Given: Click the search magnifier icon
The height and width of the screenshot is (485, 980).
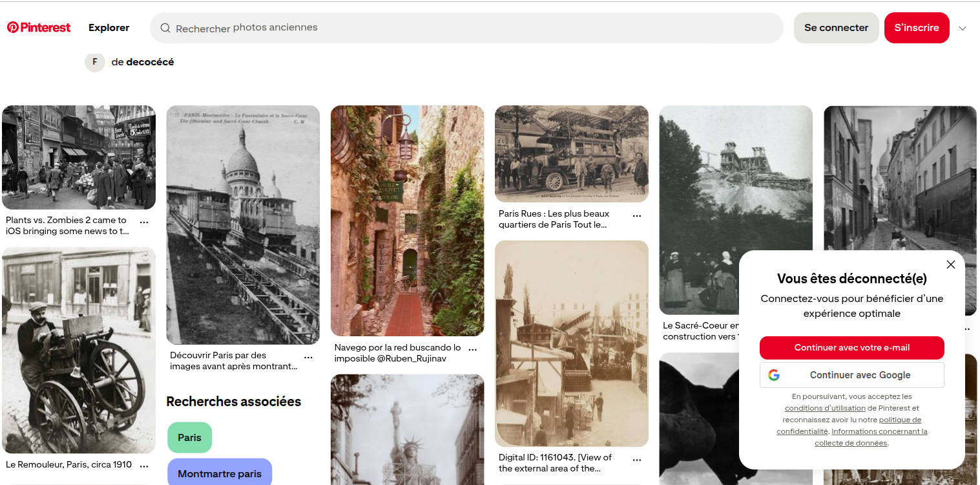Looking at the screenshot, I should [x=165, y=28].
